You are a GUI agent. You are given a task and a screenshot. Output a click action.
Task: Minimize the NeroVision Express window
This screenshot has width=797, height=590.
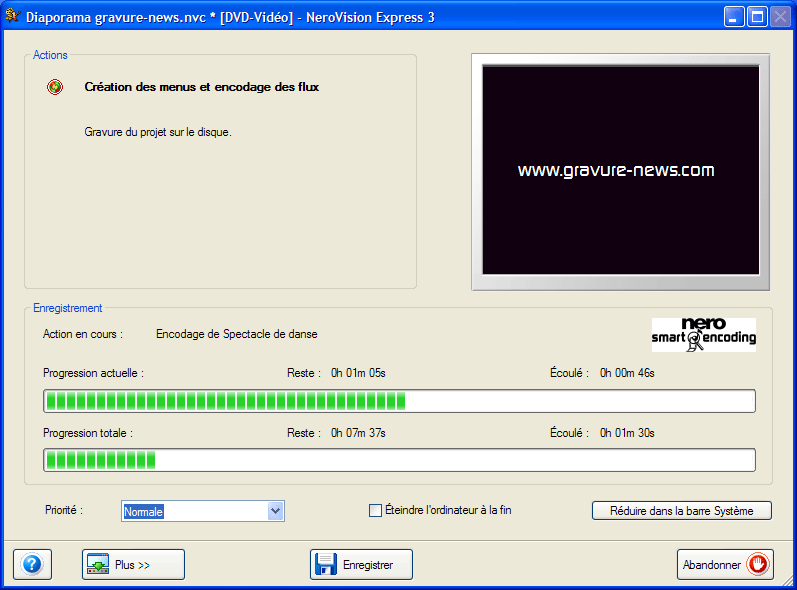click(x=734, y=17)
